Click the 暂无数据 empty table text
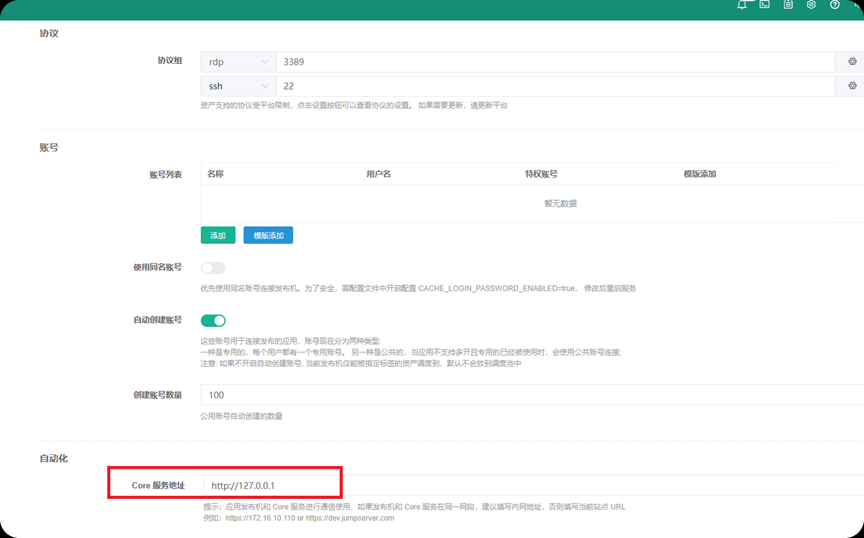 pos(560,203)
